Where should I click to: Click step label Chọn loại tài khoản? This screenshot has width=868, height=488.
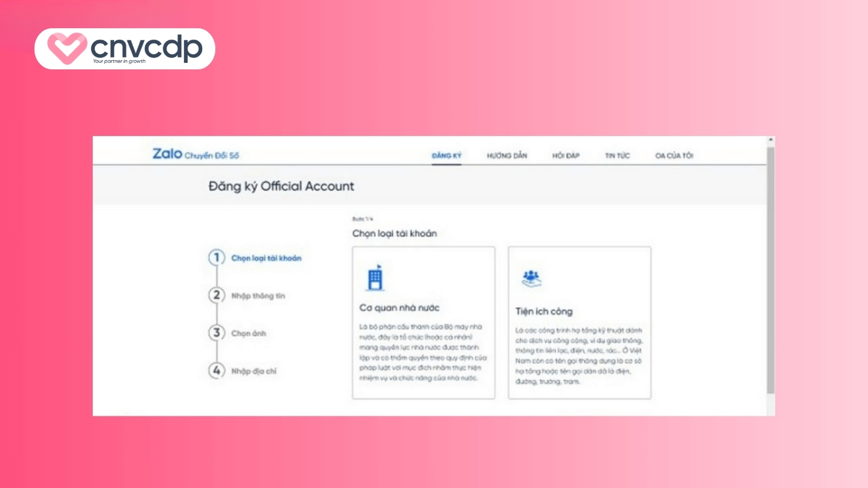(266, 258)
